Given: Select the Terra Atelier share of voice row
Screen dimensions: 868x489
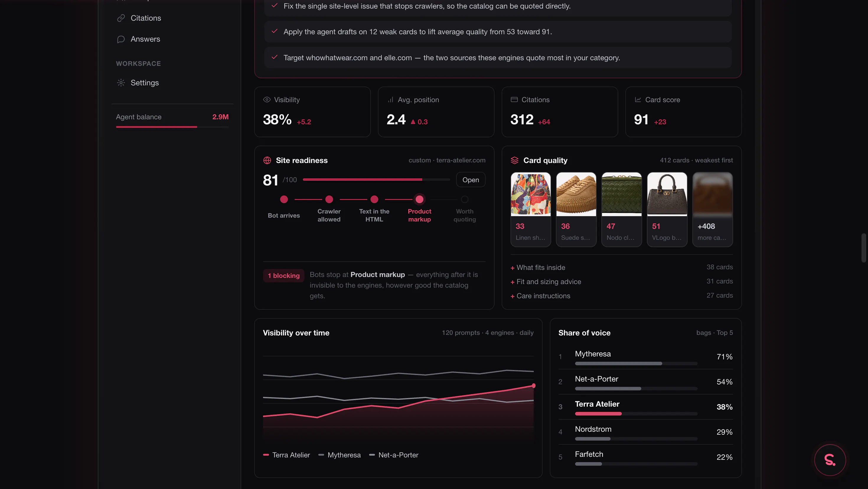Looking at the screenshot, I should pos(646,407).
